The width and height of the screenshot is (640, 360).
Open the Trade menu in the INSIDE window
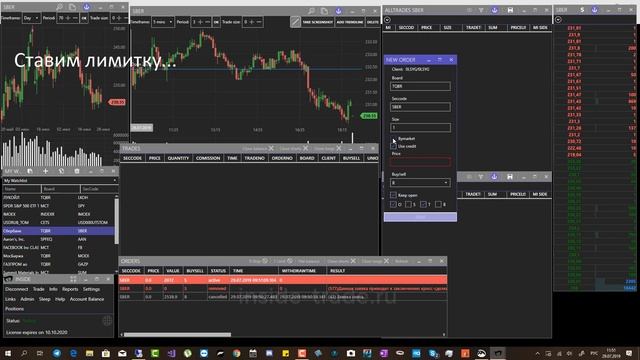38,289
